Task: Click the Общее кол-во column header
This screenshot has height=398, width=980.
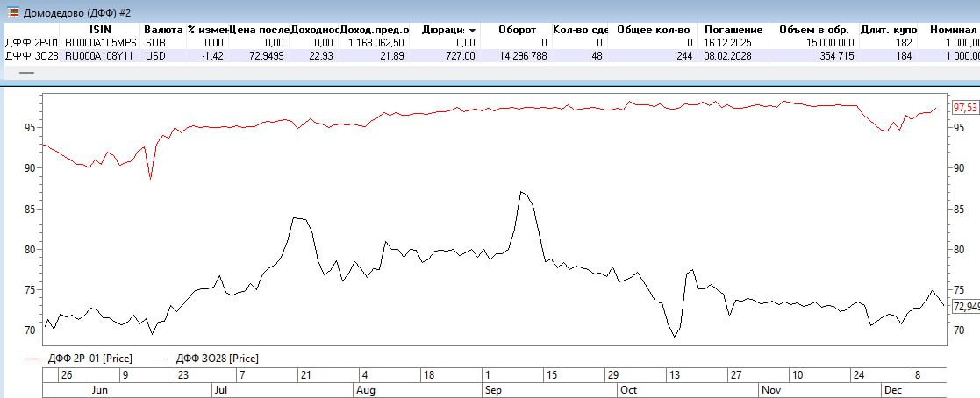Action: click(x=653, y=29)
